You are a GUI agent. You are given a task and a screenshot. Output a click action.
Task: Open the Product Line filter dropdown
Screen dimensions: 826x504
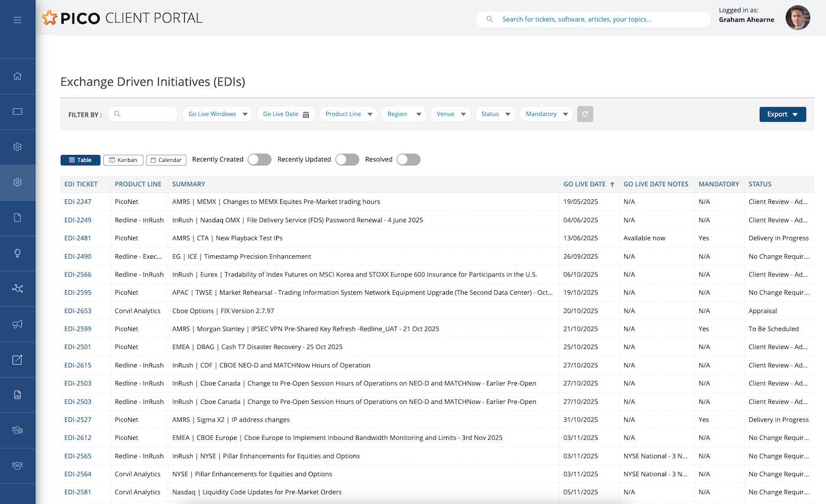pyautogui.click(x=348, y=114)
